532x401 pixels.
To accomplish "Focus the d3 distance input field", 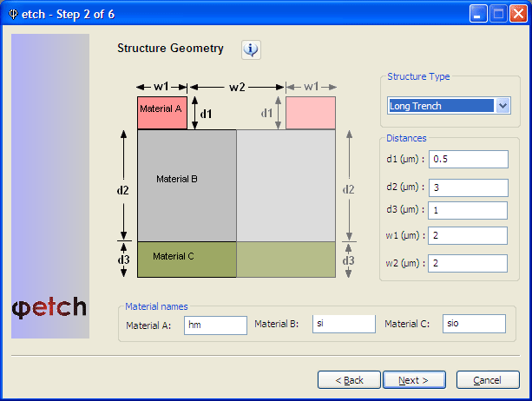I will 468,211.
